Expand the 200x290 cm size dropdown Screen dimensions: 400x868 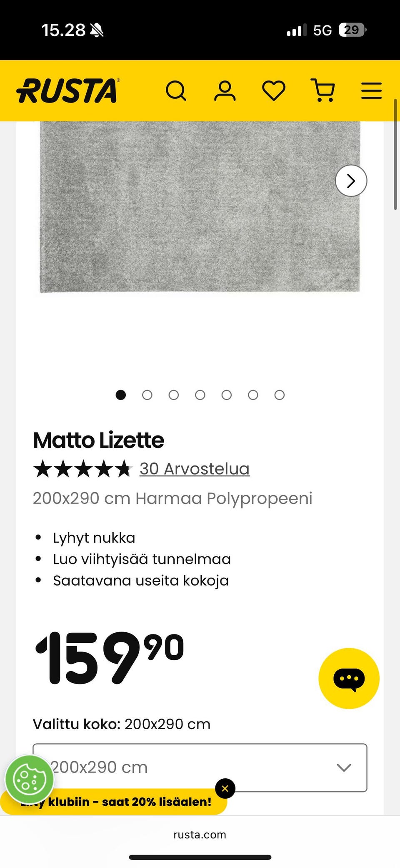[x=200, y=767]
